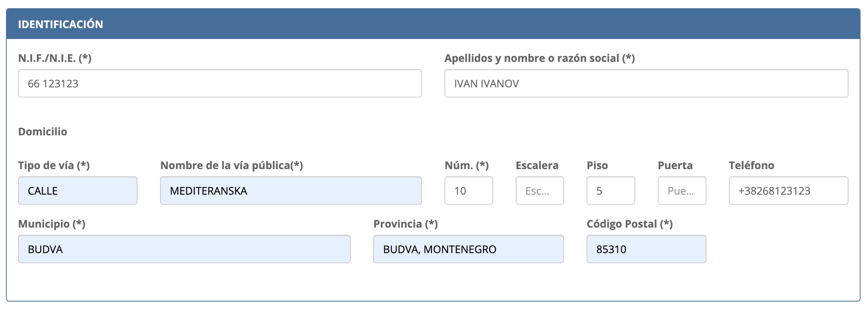Click the Núm. field showing 10
The height and width of the screenshot is (309, 868).
[x=468, y=190]
